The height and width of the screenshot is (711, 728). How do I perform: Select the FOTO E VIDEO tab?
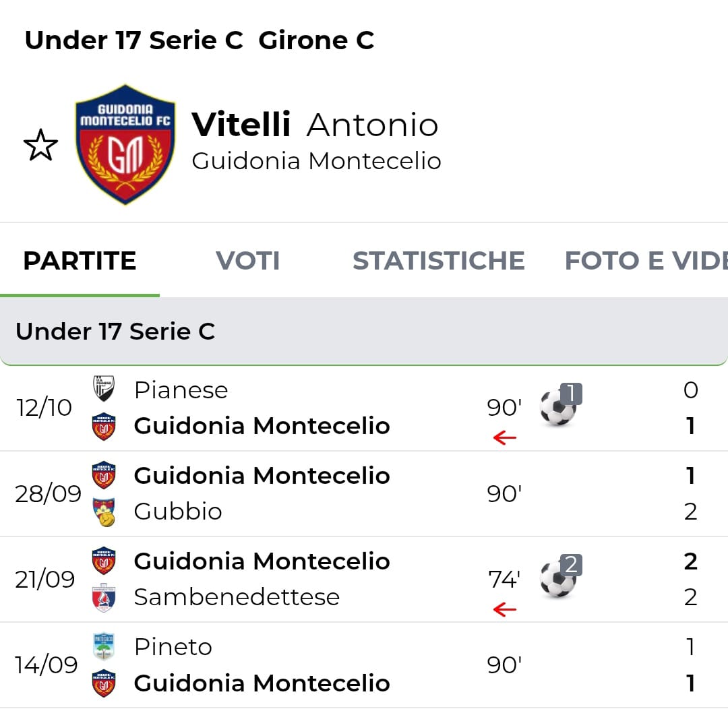click(x=645, y=261)
